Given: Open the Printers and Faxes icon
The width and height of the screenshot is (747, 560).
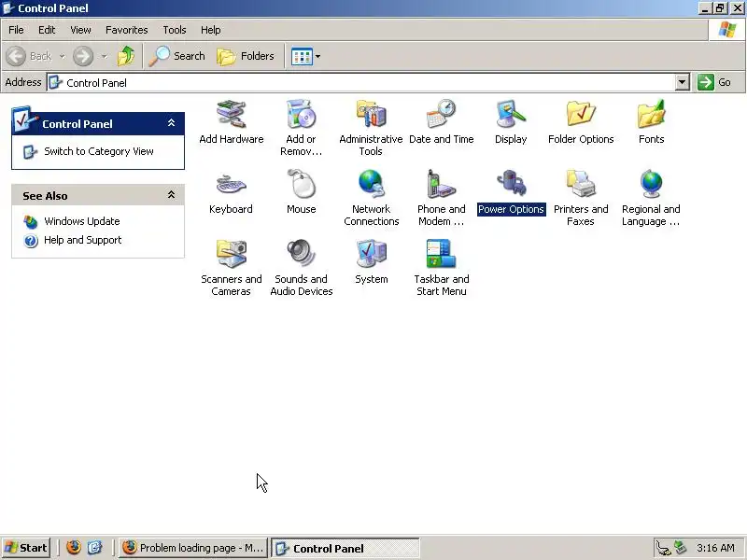Looking at the screenshot, I should click(581, 184).
